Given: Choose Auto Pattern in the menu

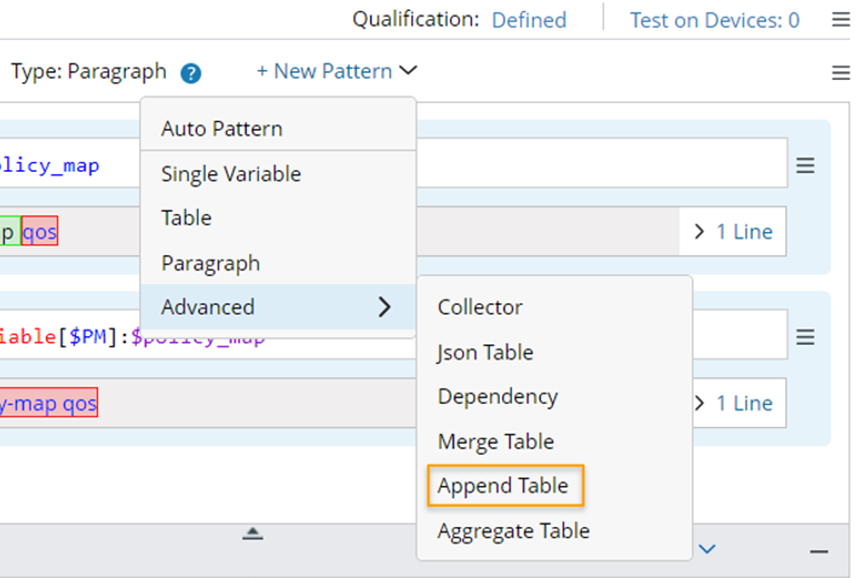Looking at the screenshot, I should (x=222, y=129).
